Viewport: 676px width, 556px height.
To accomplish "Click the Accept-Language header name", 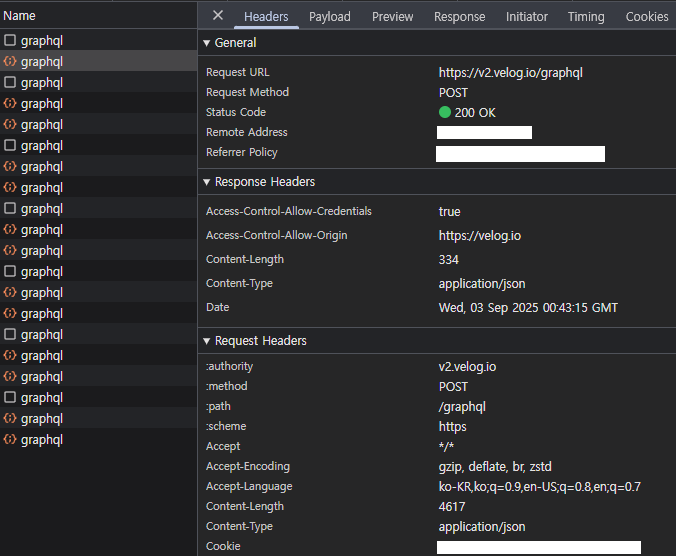I will [249, 486].
